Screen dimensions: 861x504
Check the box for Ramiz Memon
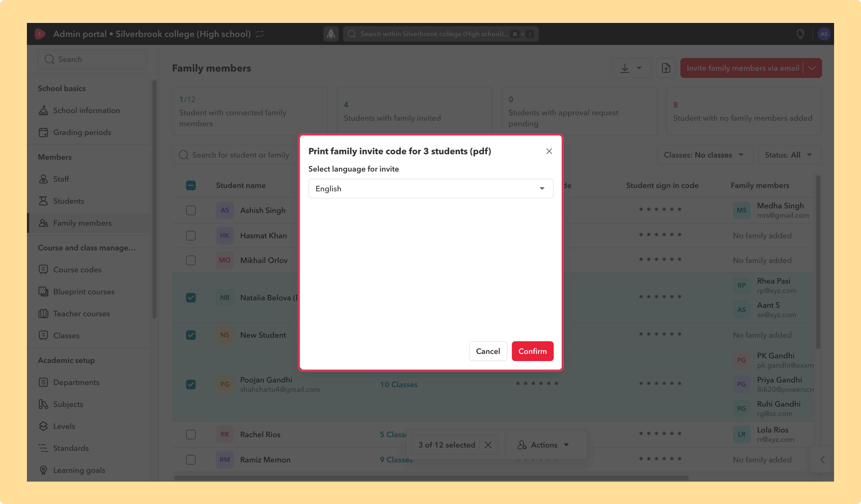click(191, 460)
